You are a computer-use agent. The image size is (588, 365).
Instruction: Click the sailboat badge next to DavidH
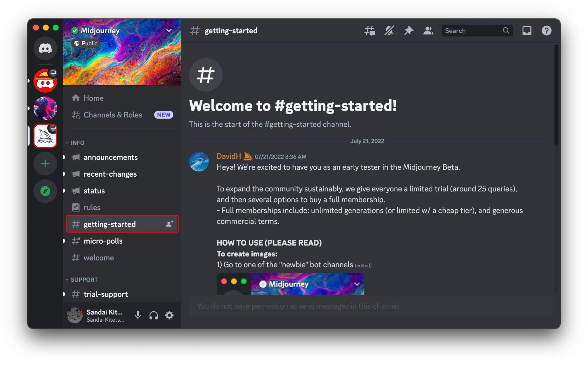click(x=248, y=156)
